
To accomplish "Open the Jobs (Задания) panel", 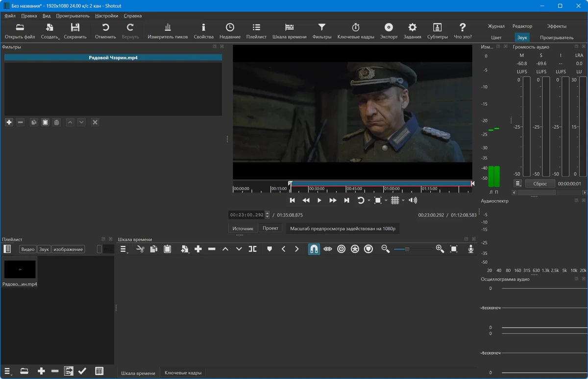I will (x=413, y=31).
